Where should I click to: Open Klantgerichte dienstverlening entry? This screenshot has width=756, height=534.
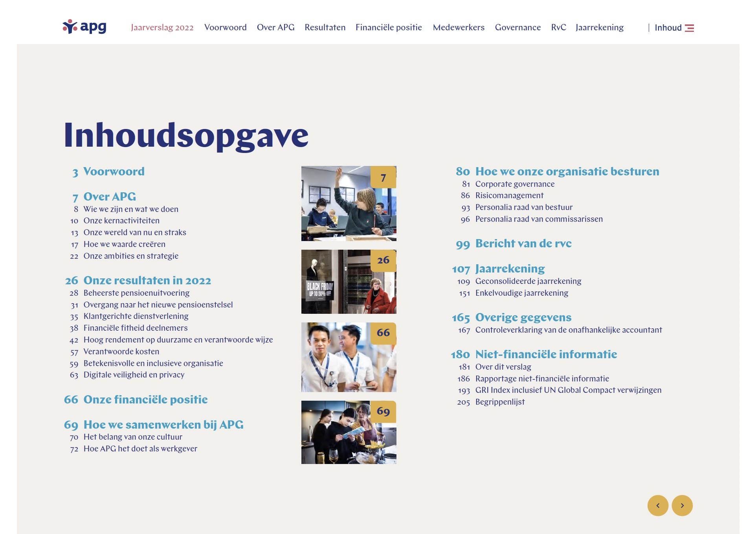(136, 316)
